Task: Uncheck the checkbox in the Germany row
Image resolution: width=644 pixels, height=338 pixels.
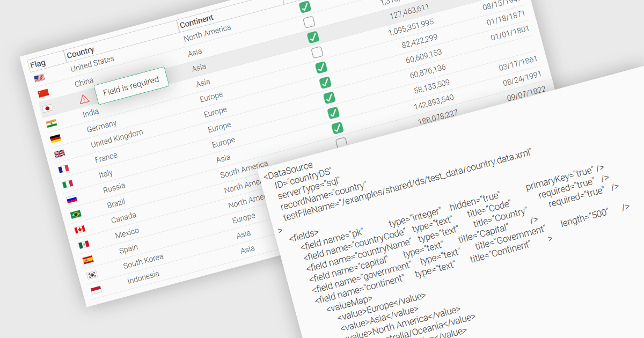Action: pos(321,68)
